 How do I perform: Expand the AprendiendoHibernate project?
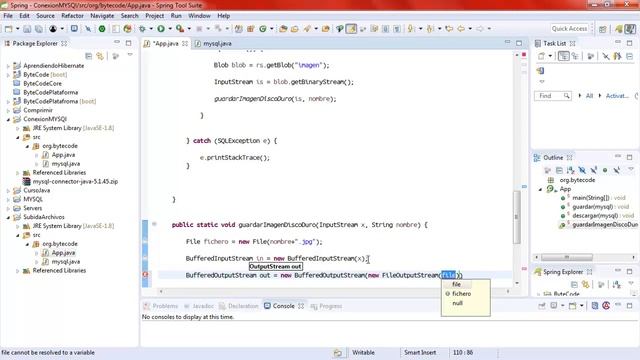[x=8, y=66]
